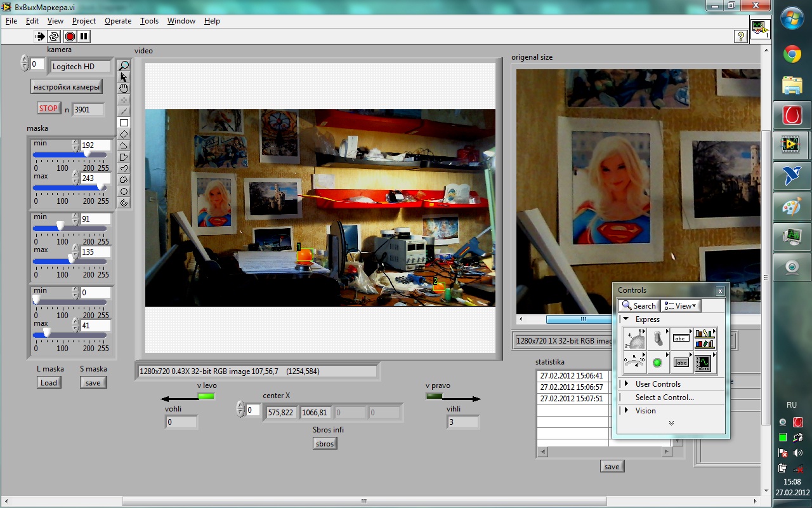Pause the VI execution
The image size is (812, 508).
pos(84,36)
